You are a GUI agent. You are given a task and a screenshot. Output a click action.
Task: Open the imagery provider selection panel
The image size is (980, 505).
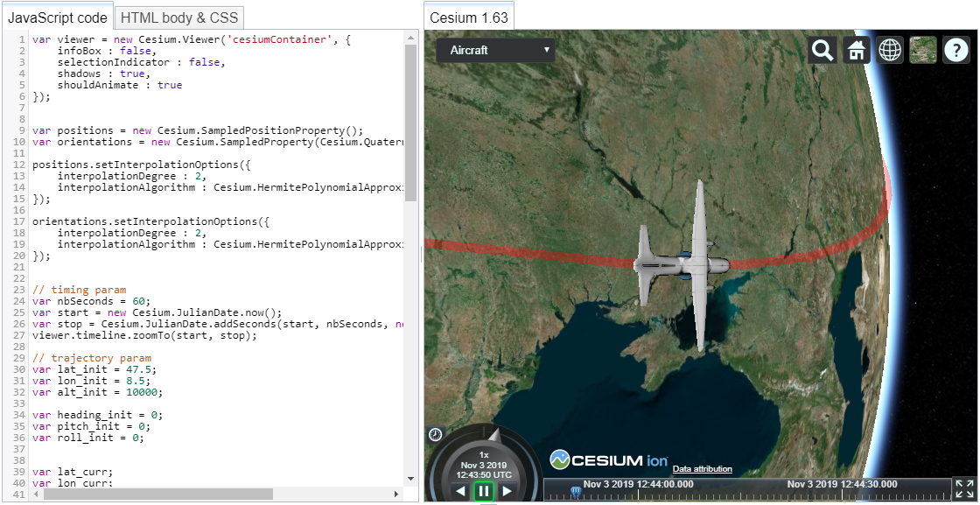(x=922, y=50)
